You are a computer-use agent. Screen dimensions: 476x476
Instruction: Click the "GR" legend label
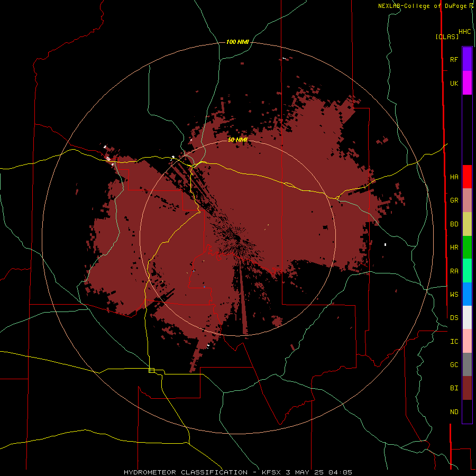[x=454, y=200]
